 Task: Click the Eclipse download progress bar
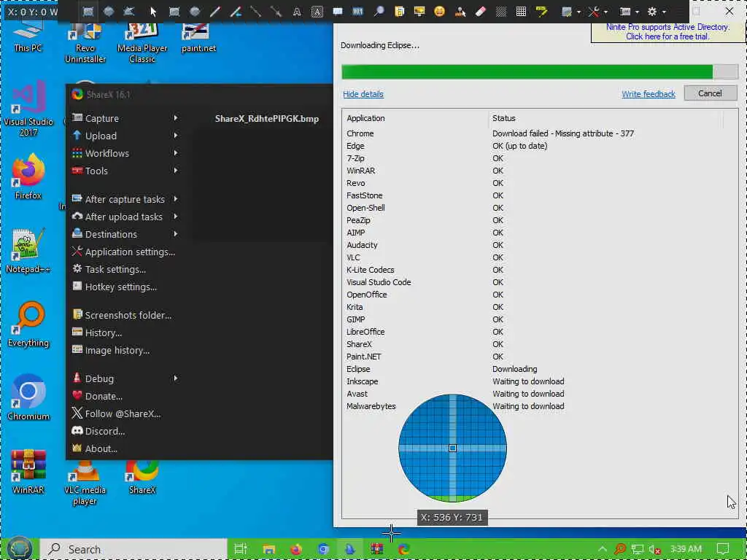(x=540, y=72)
